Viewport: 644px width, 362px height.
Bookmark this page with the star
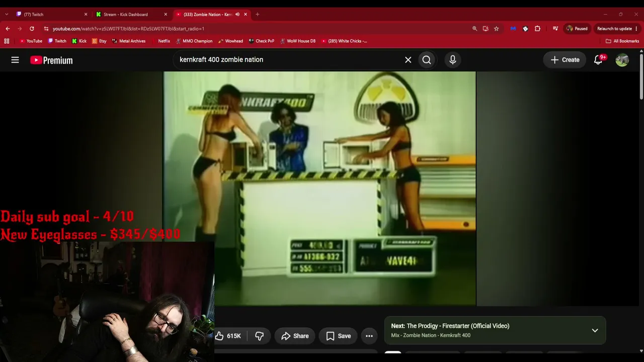pyautogui.click(x=496, y=29)
